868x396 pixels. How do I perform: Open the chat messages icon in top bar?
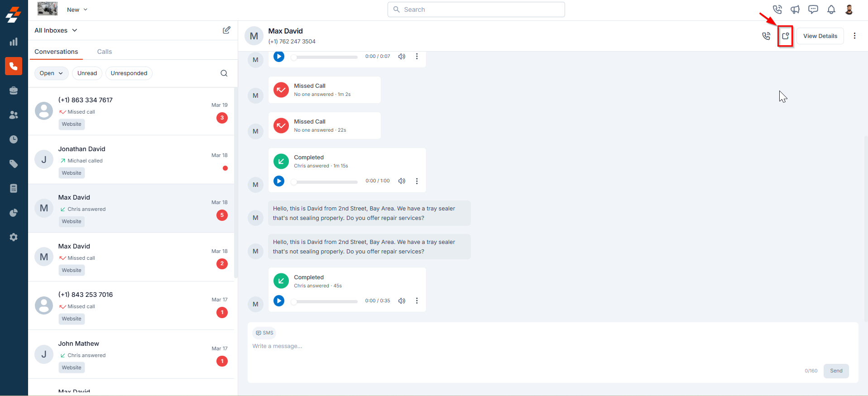[813, 10]
